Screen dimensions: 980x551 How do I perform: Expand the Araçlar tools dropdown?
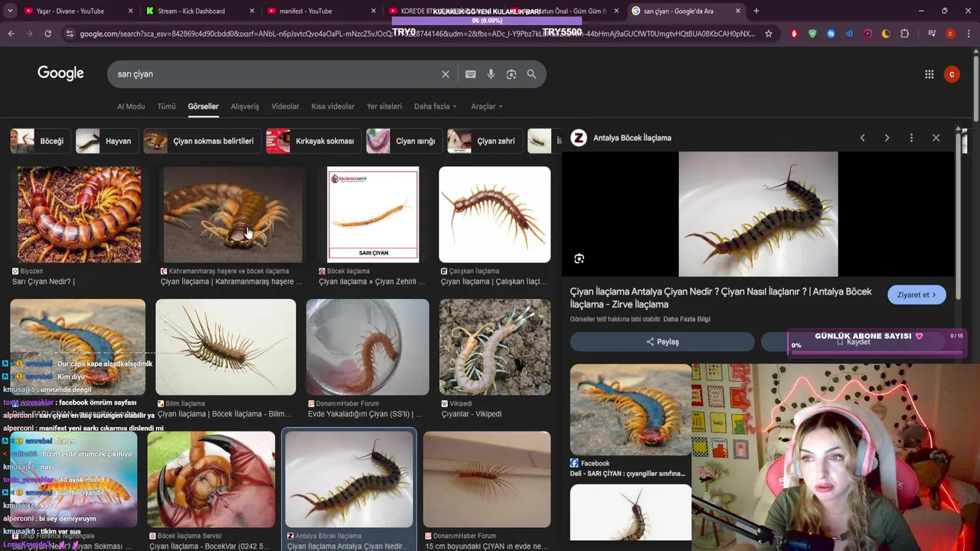[487, 106]
